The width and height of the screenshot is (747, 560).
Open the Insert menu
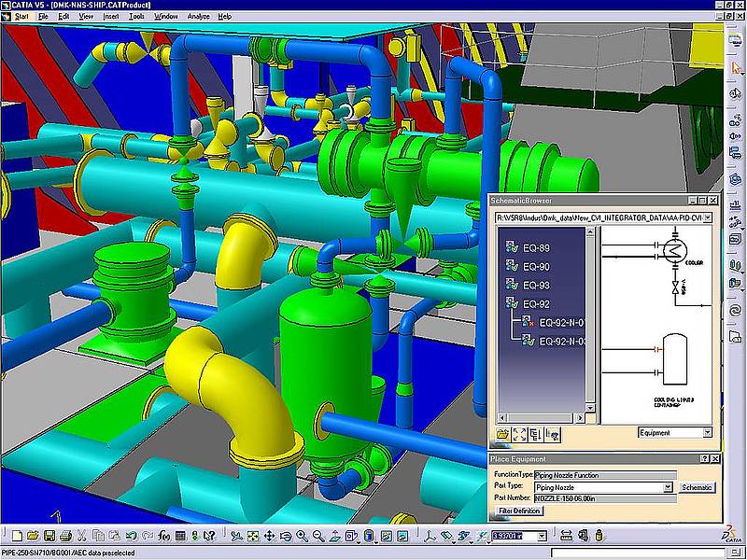pos(111,16)
